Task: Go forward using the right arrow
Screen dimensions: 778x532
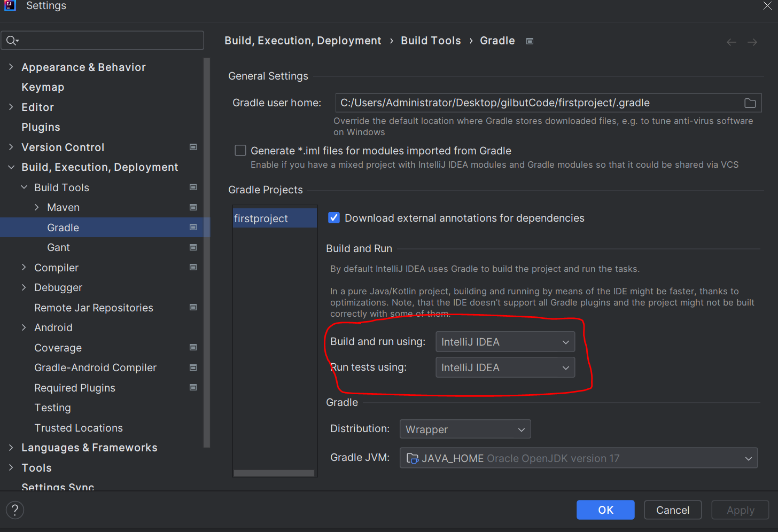Action: pos(752,42)
